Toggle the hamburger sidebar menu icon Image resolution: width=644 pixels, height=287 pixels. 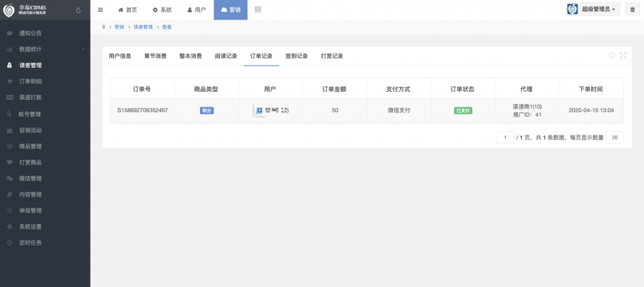coord(100,10)
